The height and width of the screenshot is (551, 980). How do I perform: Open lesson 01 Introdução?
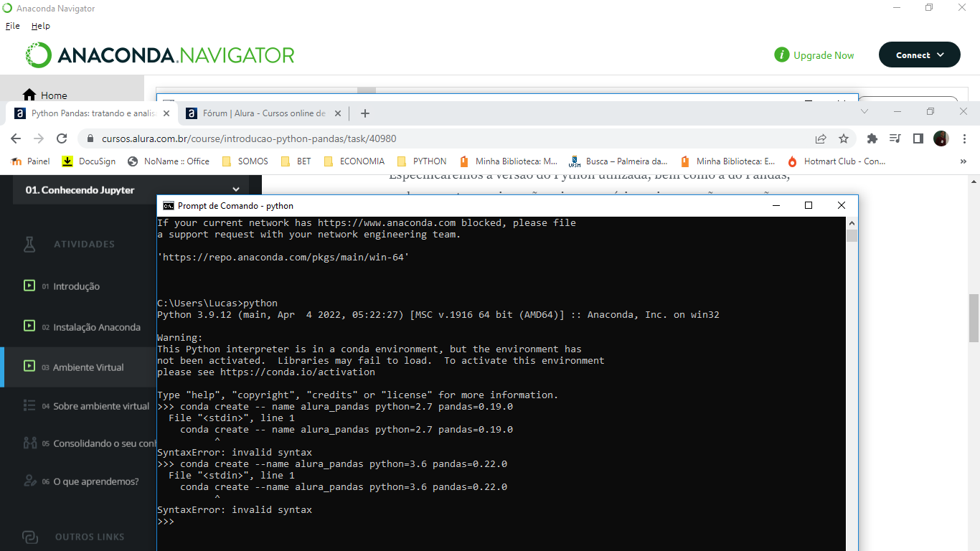(x=77, y=286)
